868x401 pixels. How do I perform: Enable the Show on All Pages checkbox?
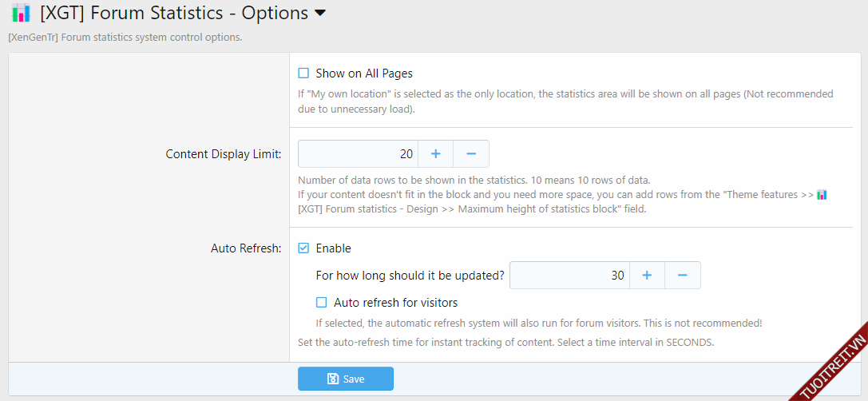pyautogui.click(x=303, y=73)
